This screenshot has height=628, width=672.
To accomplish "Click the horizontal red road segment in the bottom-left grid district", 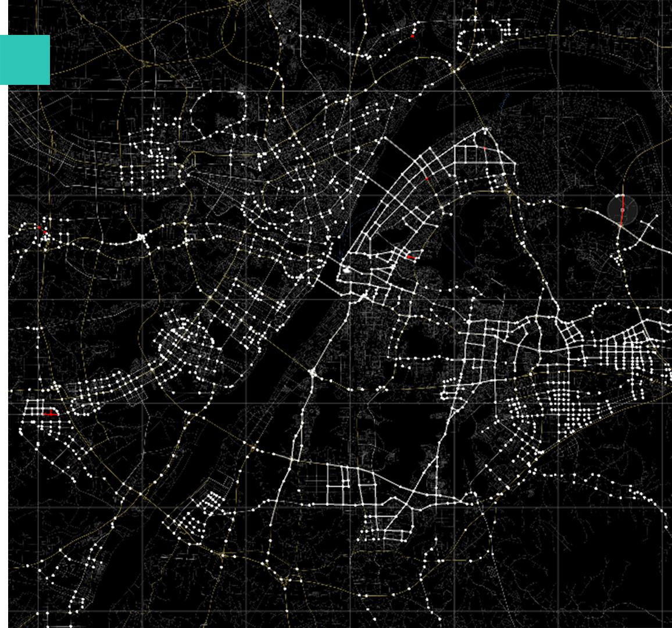I will (51, 414).
